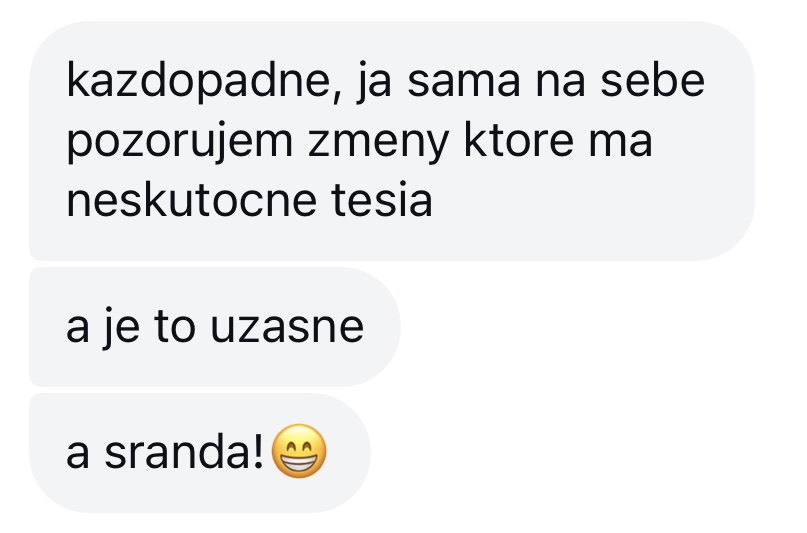Click the word "neskutocne" in the message
The height and width of the screenshot is (533, 807).
(x=191, y=200)
